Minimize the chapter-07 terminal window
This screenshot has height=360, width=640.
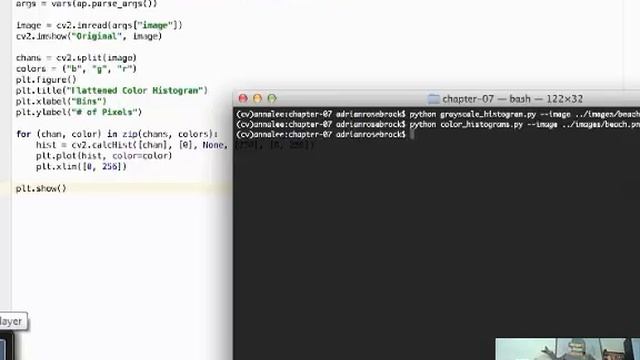click(258, 98)
